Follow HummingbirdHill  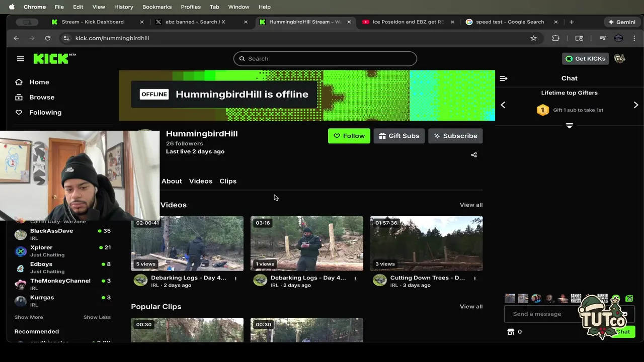coord(349,136)
